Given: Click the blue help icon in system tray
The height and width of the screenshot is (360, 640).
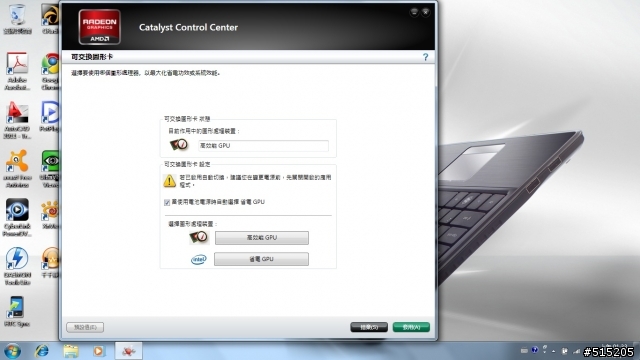Looking at the screenshot, I should click(x=535, y=350).
